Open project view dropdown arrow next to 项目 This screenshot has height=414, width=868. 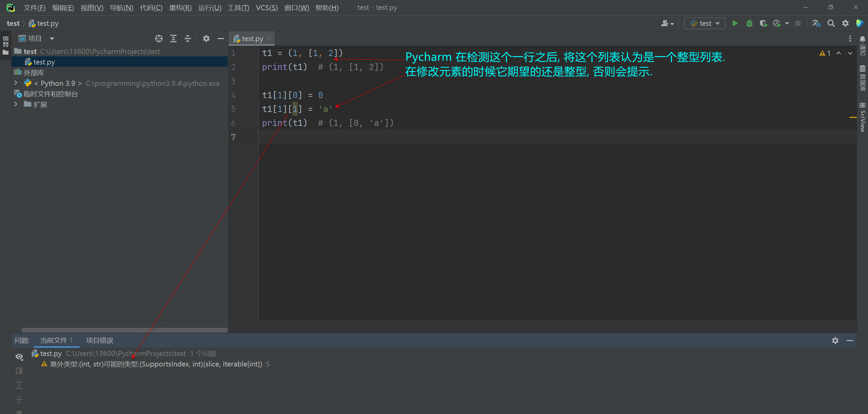[x=52, y=39]
